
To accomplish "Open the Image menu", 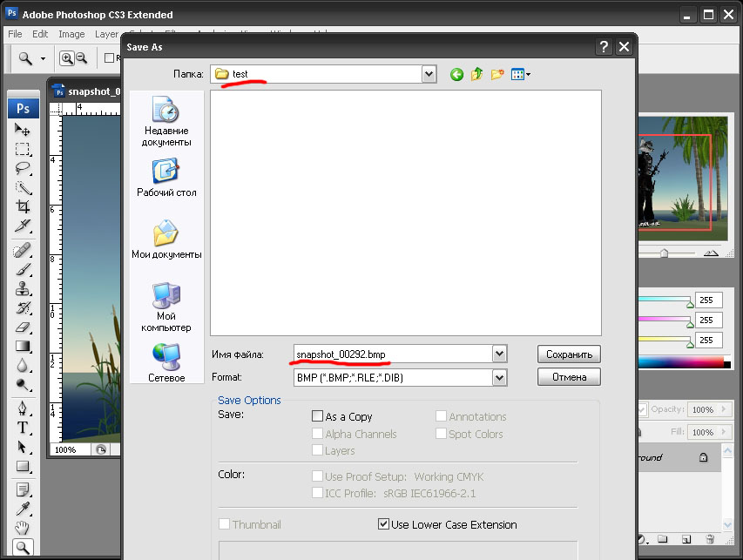I will tap(71, 34).
